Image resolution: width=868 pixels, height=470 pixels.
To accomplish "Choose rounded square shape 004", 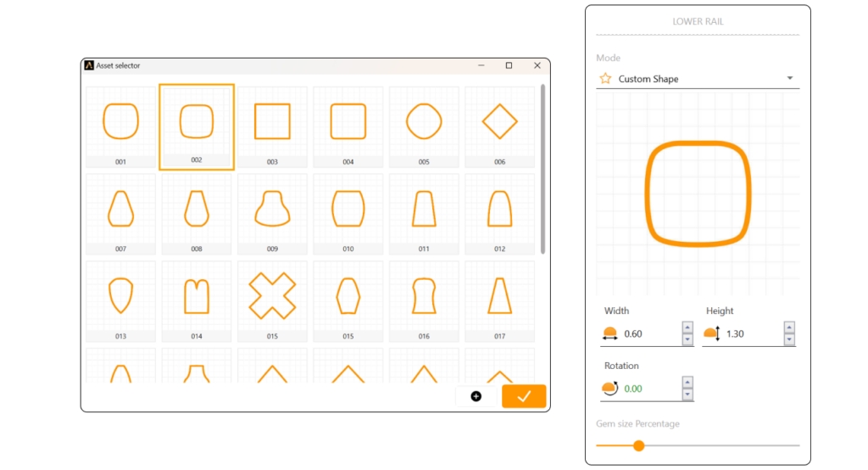I will [x=348, y=126].
